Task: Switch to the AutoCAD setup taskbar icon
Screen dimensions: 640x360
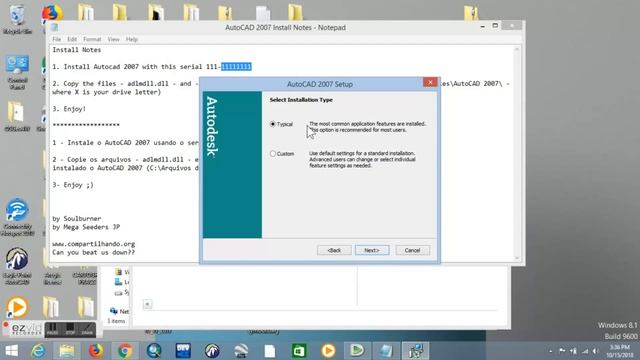Action: [416, 351]
